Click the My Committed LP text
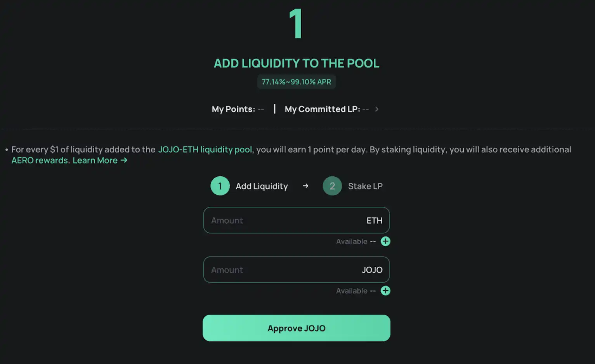 click(x=322, y=109)
